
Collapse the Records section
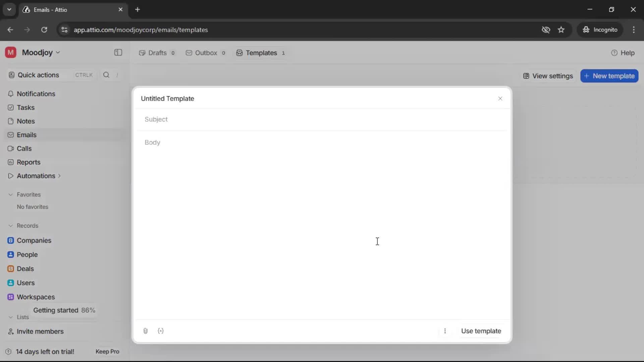pyautogui.click(x=10, y=226)
